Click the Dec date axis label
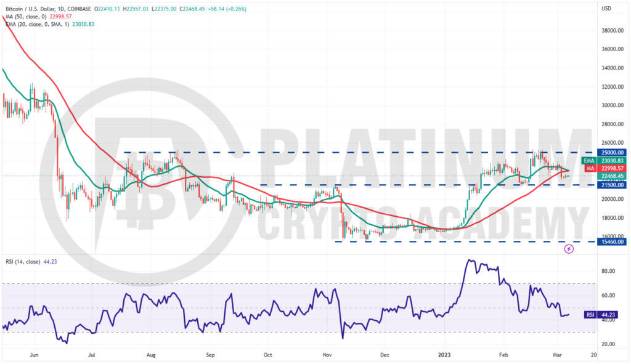The width and height of the screenshot is (631, 364). point(385,355)
